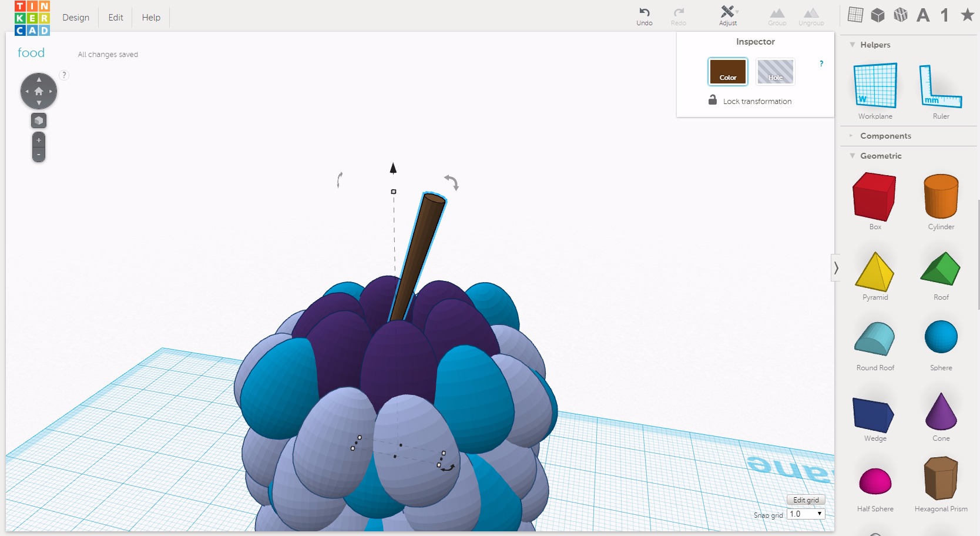The image size is (980, 536).
Task: Undo the last action
Action: coord(645,16)
